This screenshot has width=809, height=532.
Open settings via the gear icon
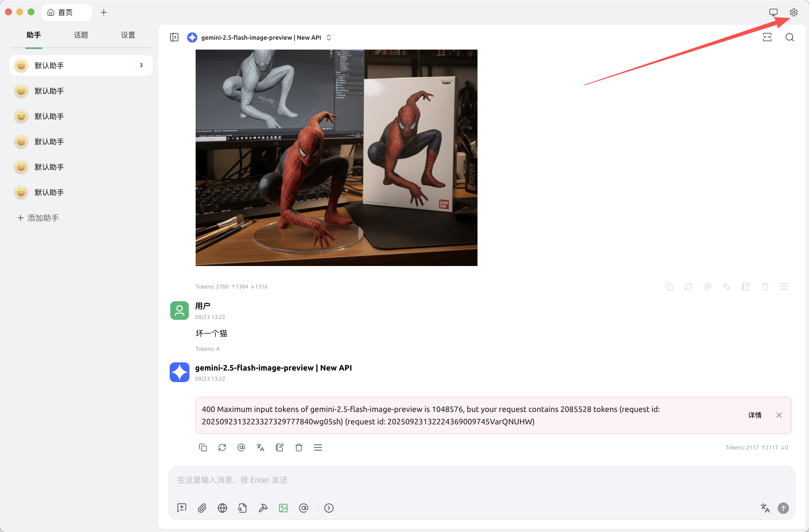793,13
